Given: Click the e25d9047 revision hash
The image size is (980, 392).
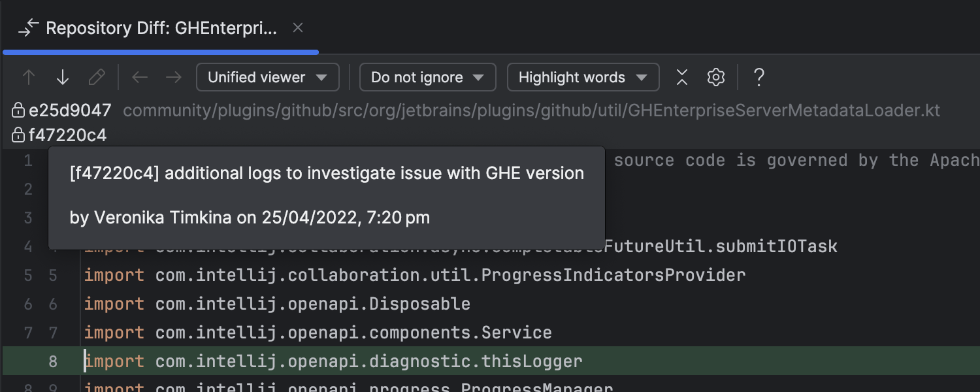Looking at the screenshot, I should 70,111.
